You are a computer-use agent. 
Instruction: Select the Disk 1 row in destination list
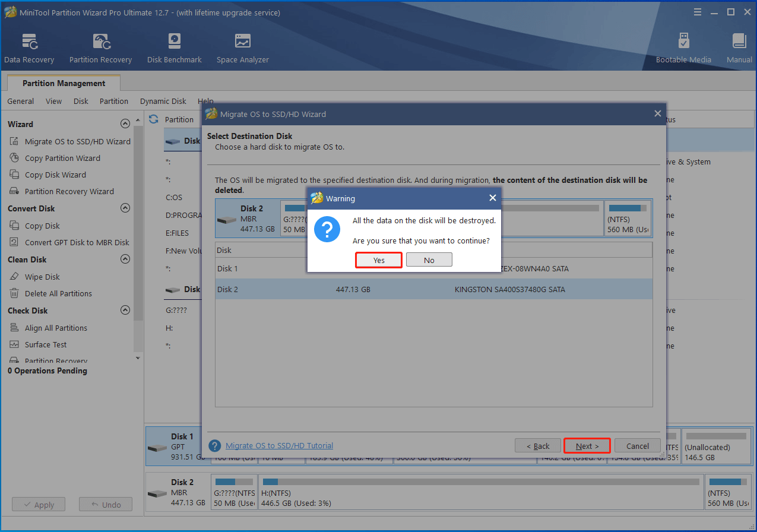click(433, 268)
